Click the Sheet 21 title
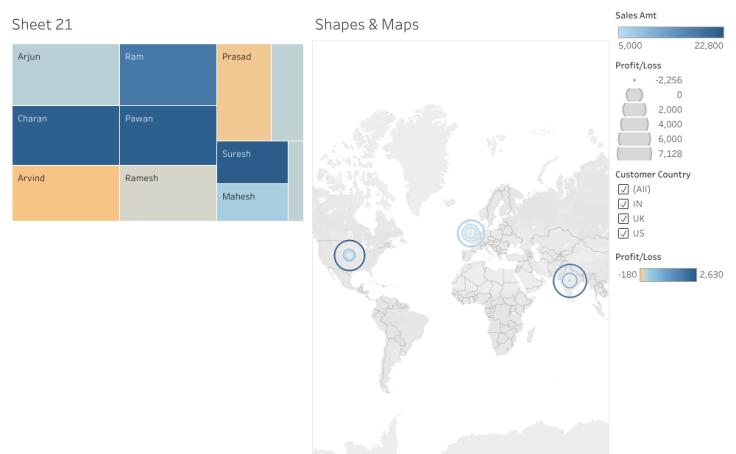Viewport: 736px width, 454px height. pos(42,24)
